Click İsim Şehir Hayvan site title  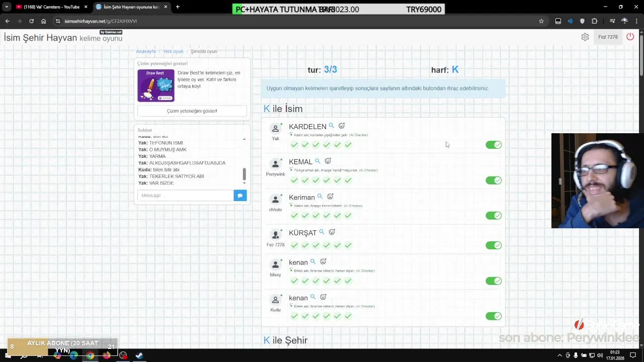tap(40, 38)
